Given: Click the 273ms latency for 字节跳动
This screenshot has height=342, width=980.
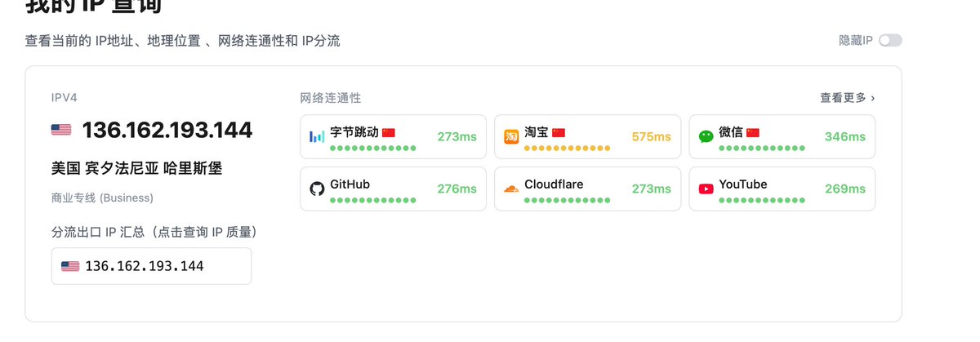Looking at the screenshot, I should [x=457, y=136].
